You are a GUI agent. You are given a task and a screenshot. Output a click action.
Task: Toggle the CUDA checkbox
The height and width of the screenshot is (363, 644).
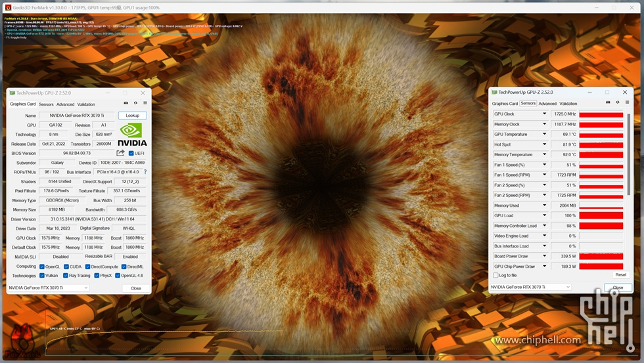tap(66, 267)
